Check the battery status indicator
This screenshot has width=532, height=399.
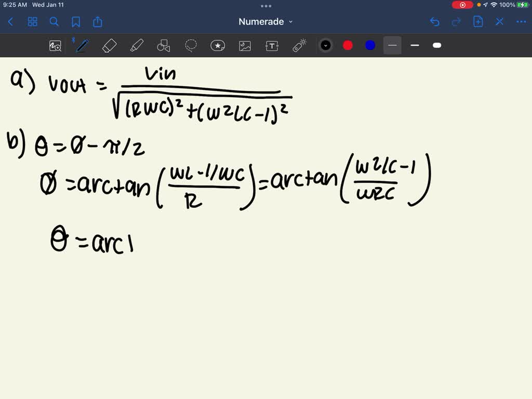(522, 5)
